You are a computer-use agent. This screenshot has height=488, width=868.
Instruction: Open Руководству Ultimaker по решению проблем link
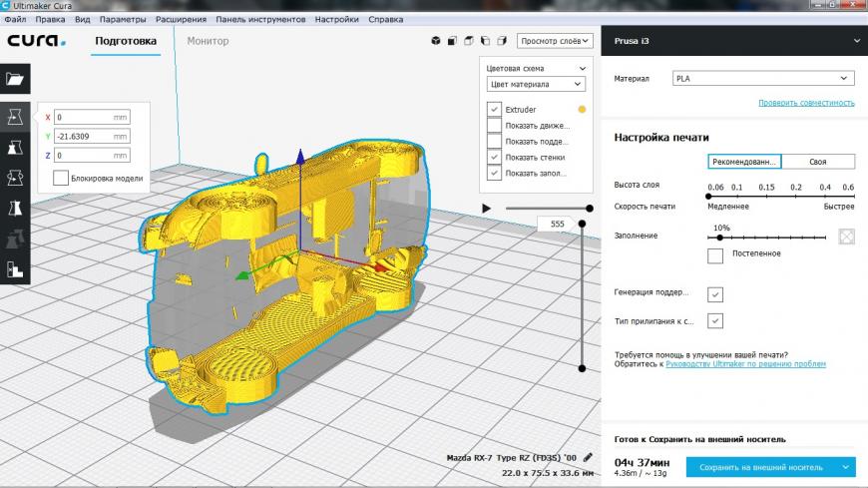(x=745, y=364)
